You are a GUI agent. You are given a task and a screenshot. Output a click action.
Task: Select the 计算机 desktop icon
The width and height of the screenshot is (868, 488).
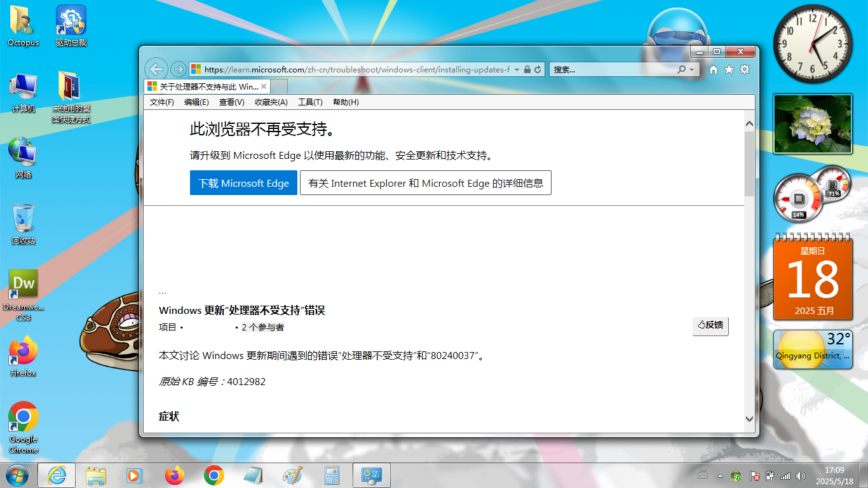point(24,93)
